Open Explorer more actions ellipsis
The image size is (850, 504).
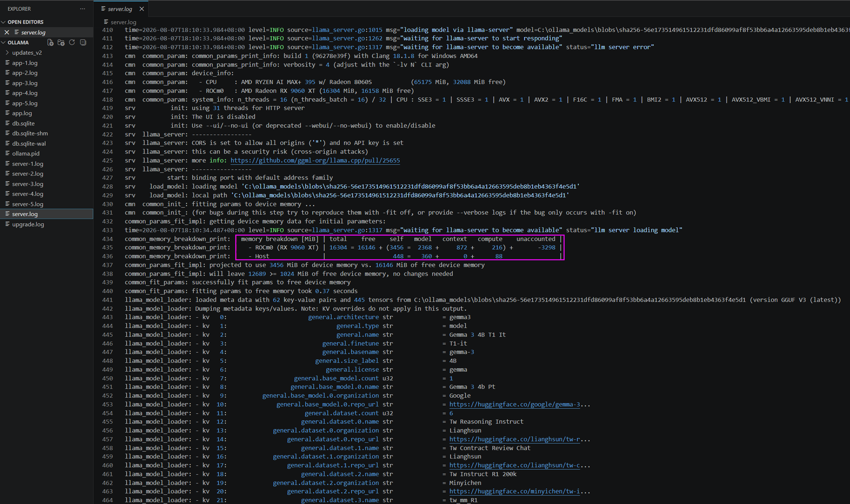[82, 9]
